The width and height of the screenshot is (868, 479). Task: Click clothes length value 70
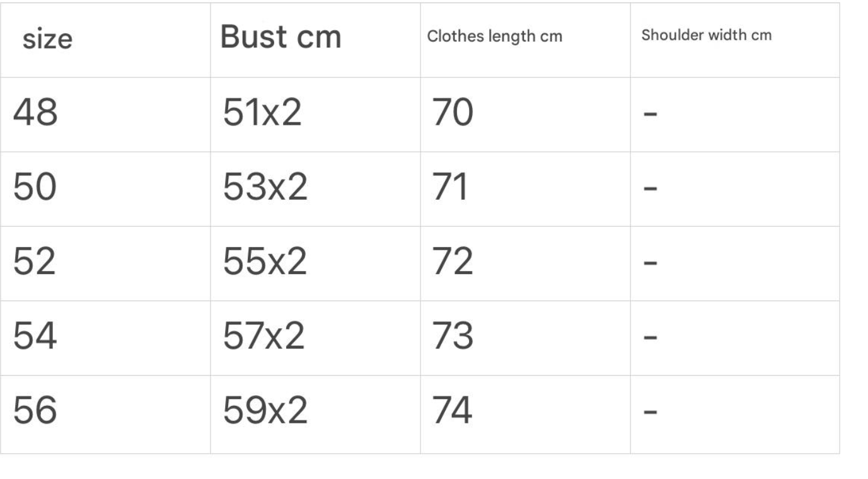click(453, 114)
